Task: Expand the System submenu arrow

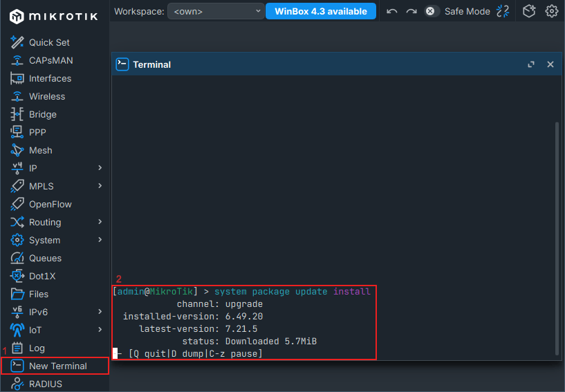Action: point(100,240)
